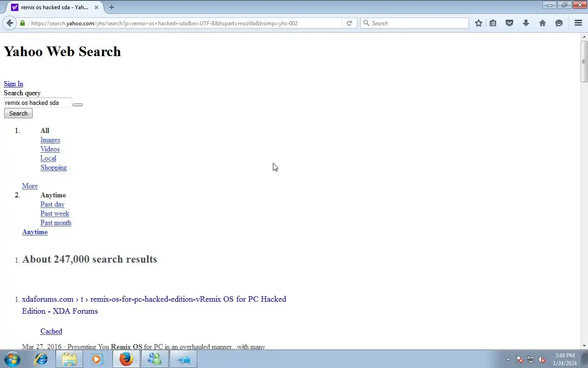This screenshot has height=368, width=588.
Task: Open the bold Anytime filter link
Action: click(x=35, y=232)
